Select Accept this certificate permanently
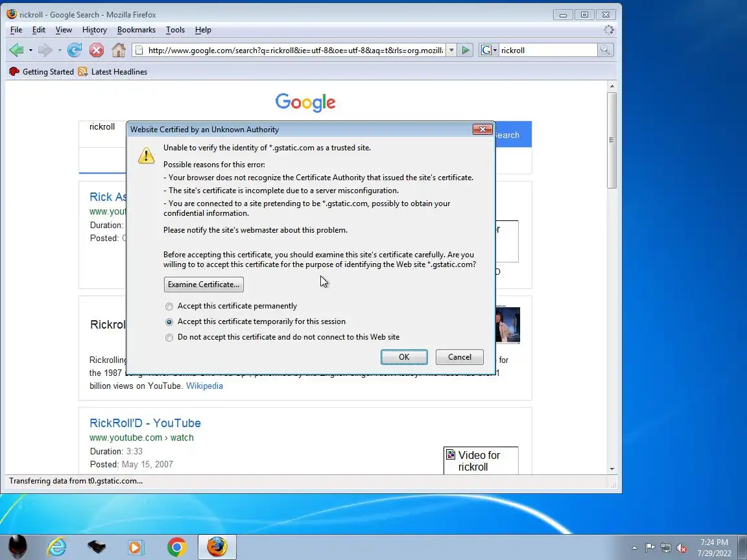 tap(169, 306)
